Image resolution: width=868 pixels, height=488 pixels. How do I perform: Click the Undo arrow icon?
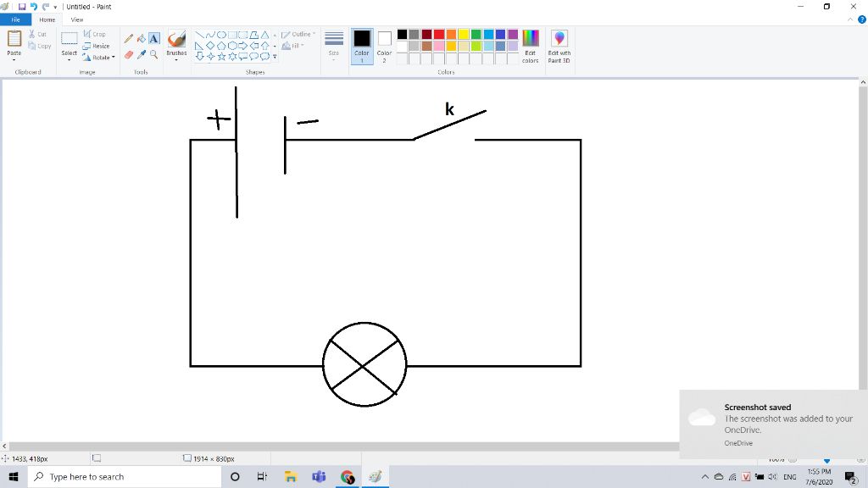click(x=33, y=7)
